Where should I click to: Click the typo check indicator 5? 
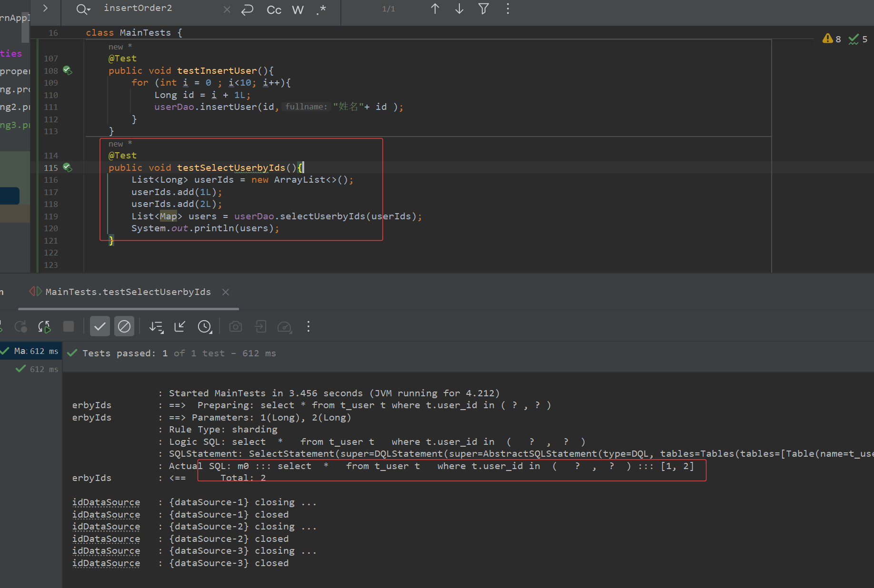858,39
